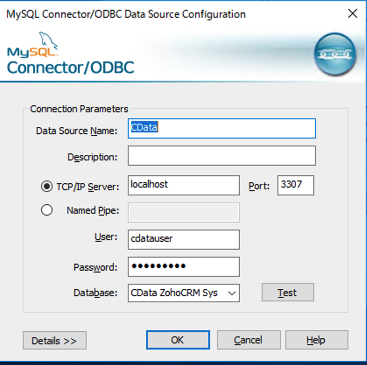Click the Password label text
The image size is (367, 365).
[95, 267]
